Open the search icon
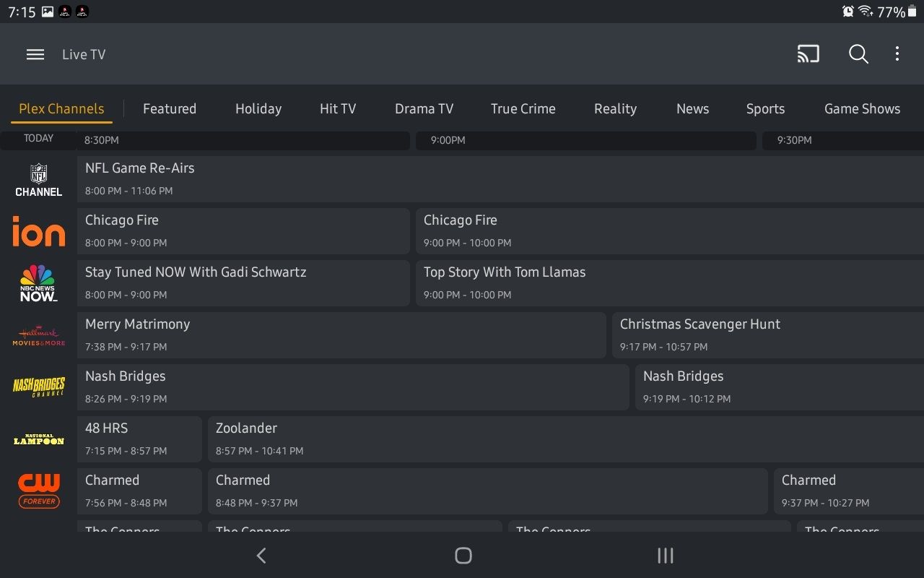This screenshot has width=924, height=578. tap(858, 53)
